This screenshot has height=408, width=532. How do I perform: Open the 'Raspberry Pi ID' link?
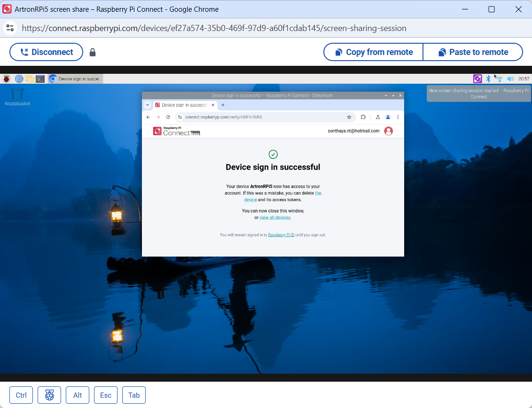click(281, 235)
